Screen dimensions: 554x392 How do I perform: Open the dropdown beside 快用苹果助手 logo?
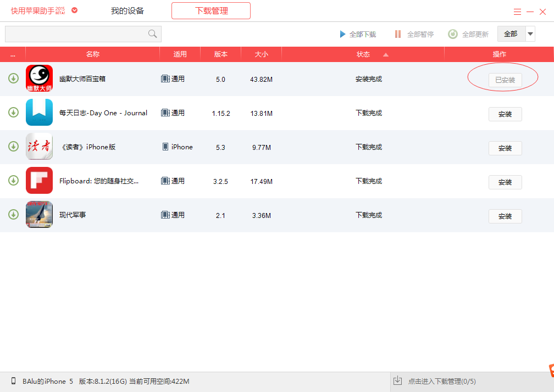tap(75, 10)
